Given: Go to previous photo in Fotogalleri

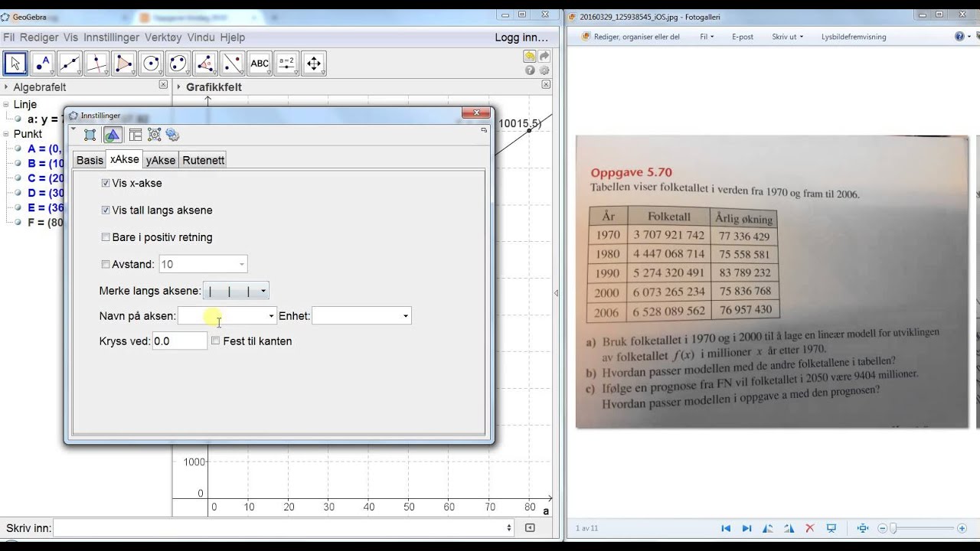Looking at the screenshot, I should pyautogui.click(x=726, y=528).
